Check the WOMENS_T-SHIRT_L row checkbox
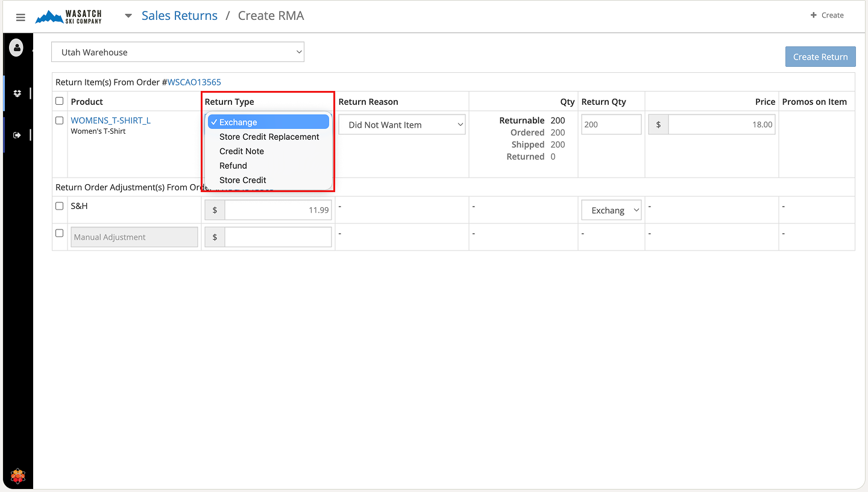This screenshot has width=868, height=492. (x=59, y=120)
